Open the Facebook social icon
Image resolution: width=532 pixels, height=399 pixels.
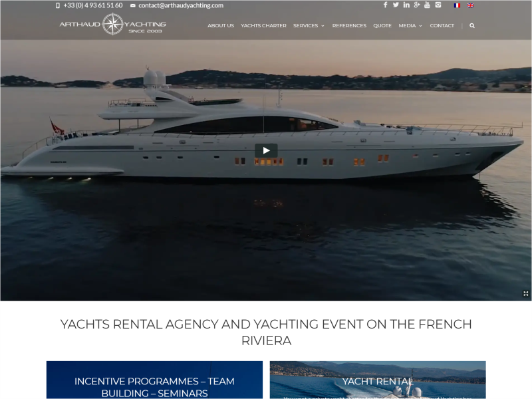pos(385,5)
